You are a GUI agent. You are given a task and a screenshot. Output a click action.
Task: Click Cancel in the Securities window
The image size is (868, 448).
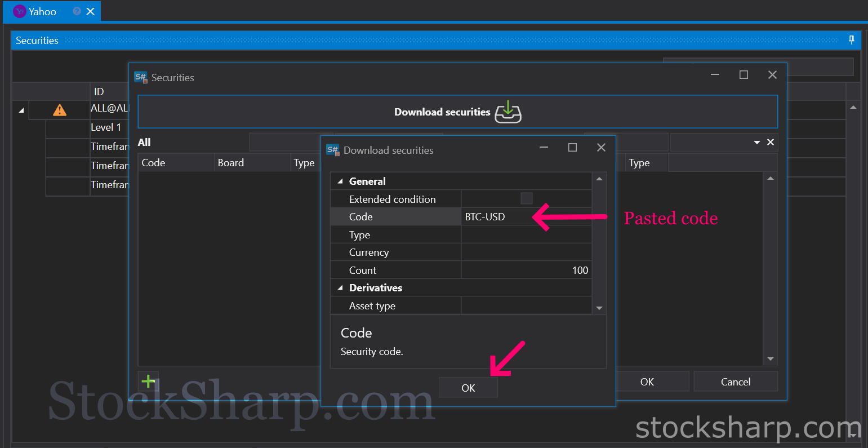click(735, 382)
